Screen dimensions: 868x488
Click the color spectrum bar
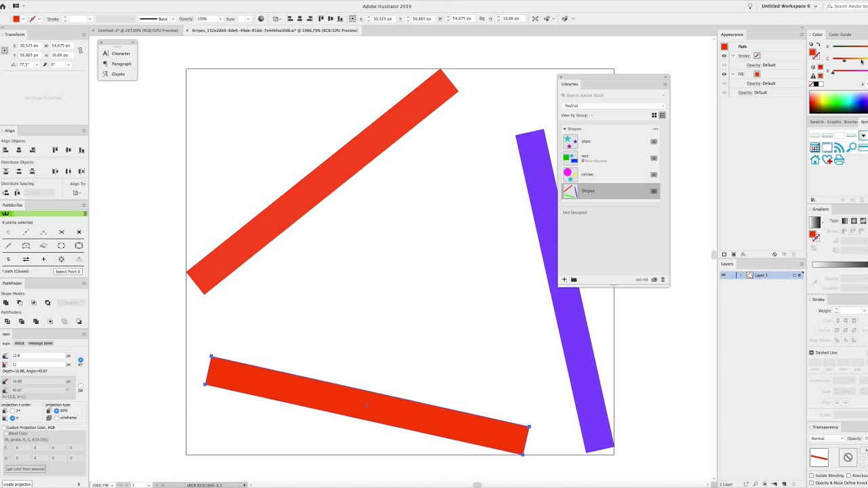coord(838,102)
